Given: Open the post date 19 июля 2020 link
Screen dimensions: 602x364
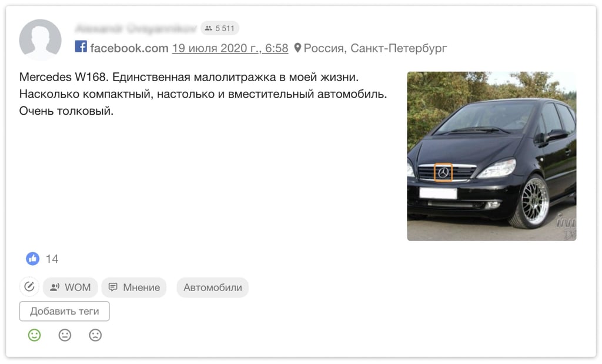Looking at the screenshot, I should point(230,48).
